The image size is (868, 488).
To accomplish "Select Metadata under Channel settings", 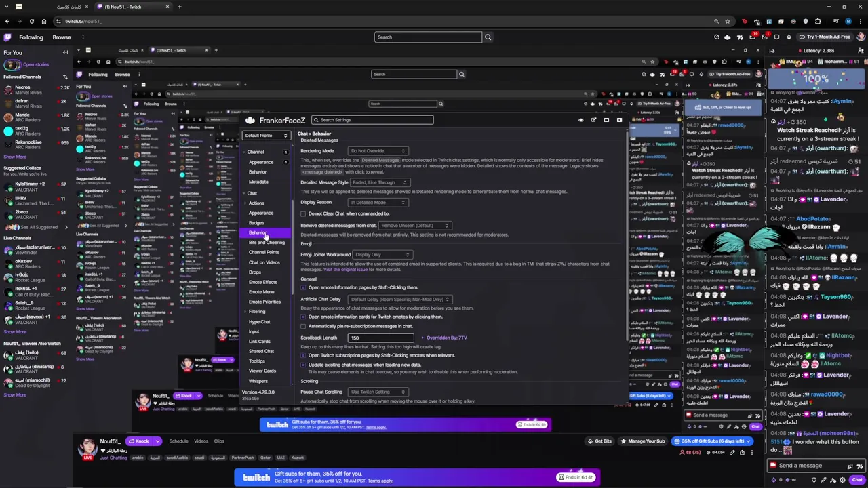I will [x=258, y=182].
